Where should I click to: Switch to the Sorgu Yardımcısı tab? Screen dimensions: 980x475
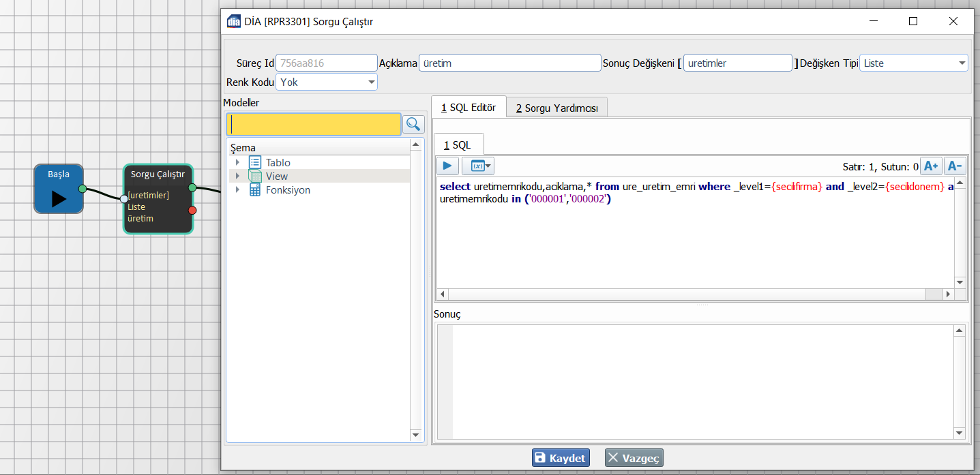(x=556, y=108)
